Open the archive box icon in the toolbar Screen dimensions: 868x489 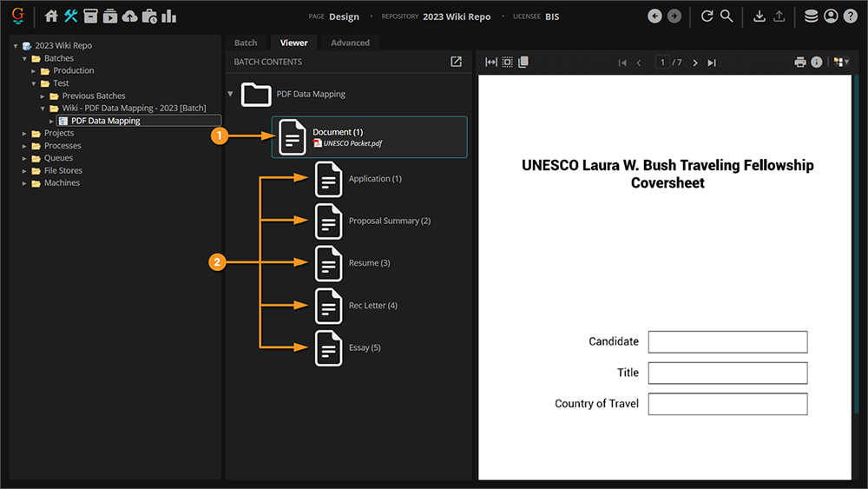point(91,17)
